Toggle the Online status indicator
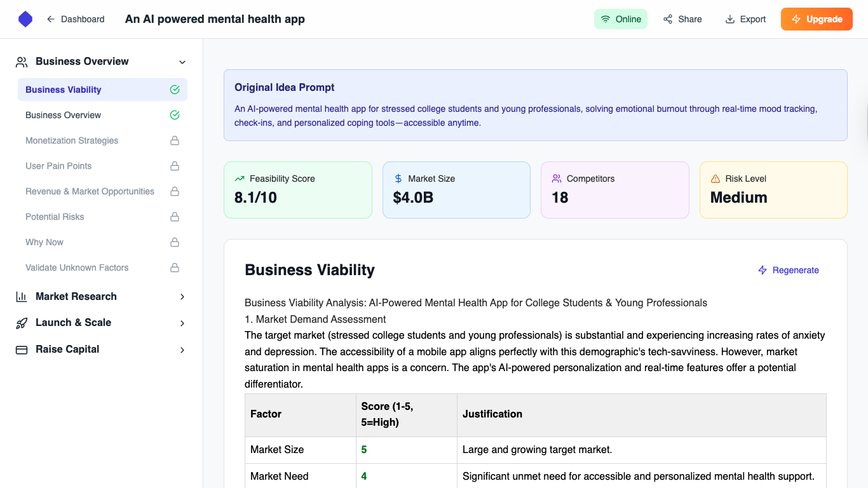 pos(621,19)
